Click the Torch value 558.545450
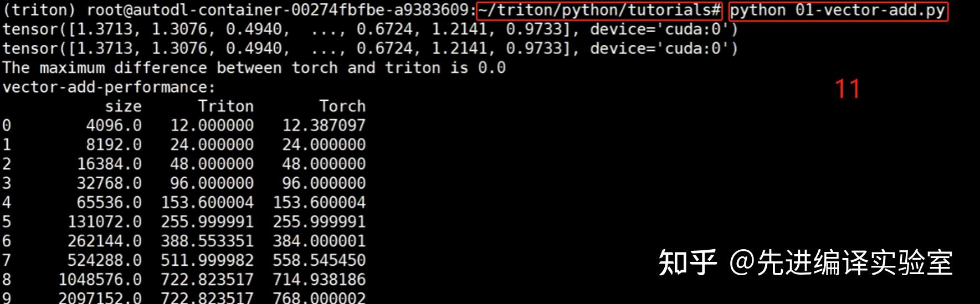 point(319,260)
